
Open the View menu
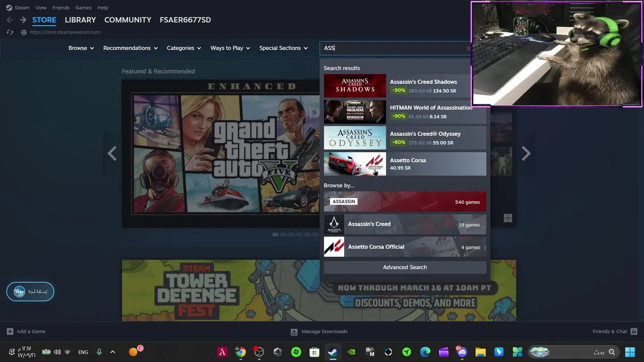coord(41,8)
